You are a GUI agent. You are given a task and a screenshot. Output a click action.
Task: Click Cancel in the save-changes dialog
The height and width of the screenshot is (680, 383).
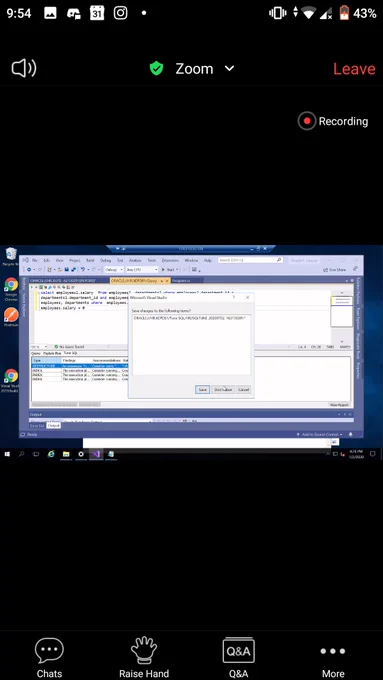point(244,389)
